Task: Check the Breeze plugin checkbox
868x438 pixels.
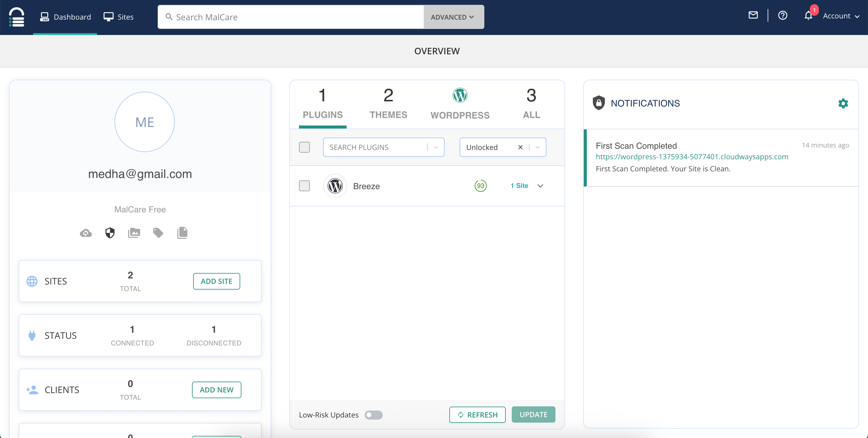Action: click(x=304, y=186)
